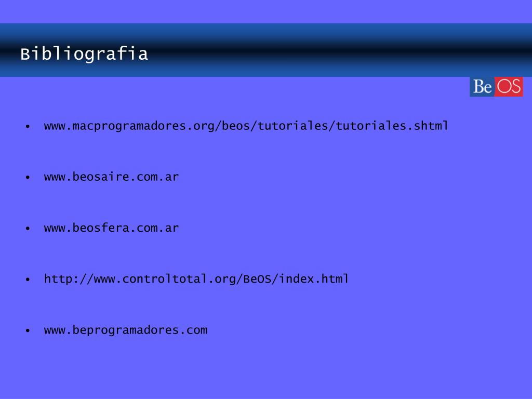Visit the www.beosfera.com.ar link
532x399 pixels.
pyautogui.click(x=111, y=228)
